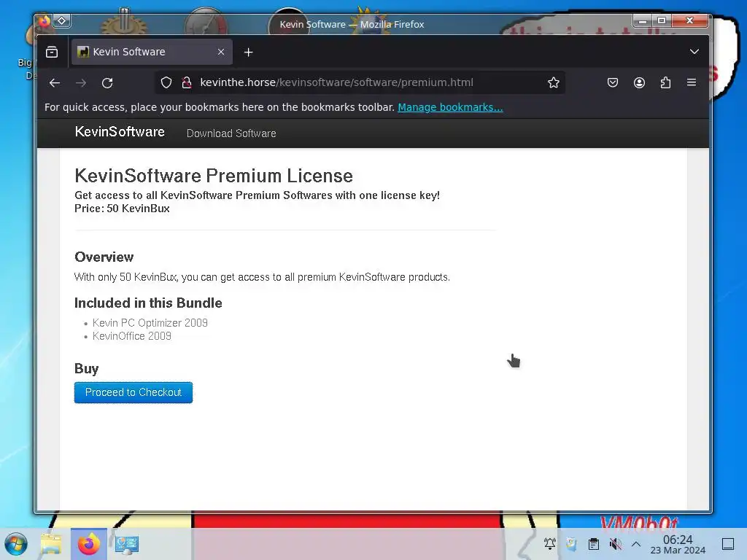The width and height of the screenshot is (747, 560).
Task: Click the 'Price: 50 KevinBux' text
Action: [x=122, y=209]
